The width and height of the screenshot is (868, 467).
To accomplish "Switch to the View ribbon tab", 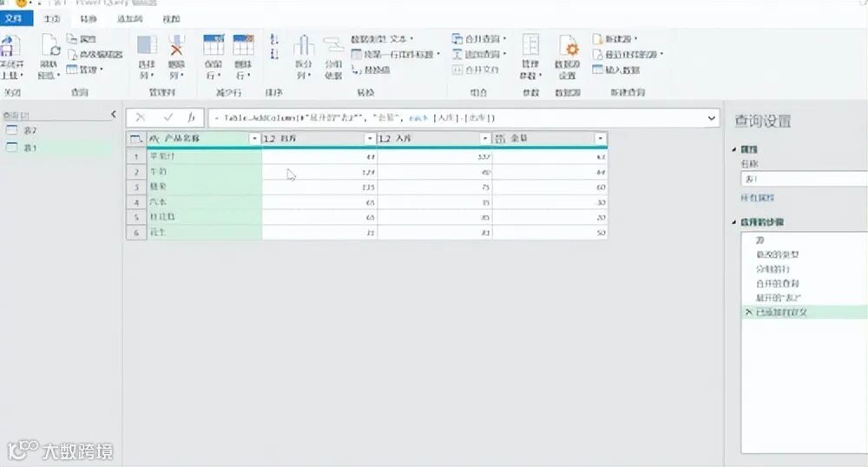I will click(x=171, y=19).
